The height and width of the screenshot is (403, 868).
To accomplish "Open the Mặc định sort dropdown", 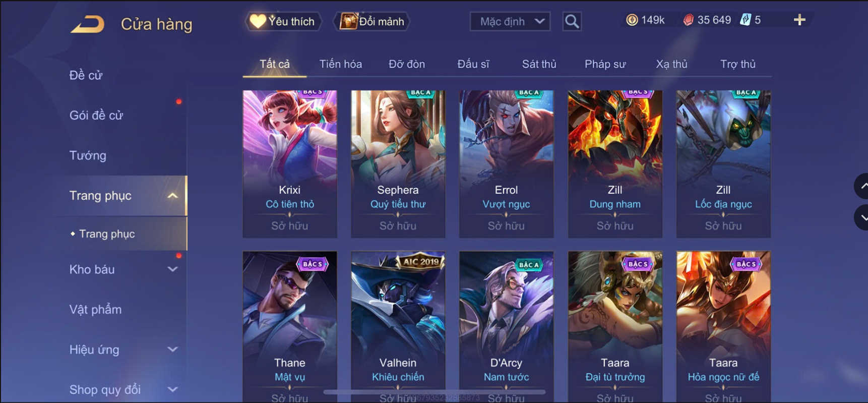I will tap(510, 22).
